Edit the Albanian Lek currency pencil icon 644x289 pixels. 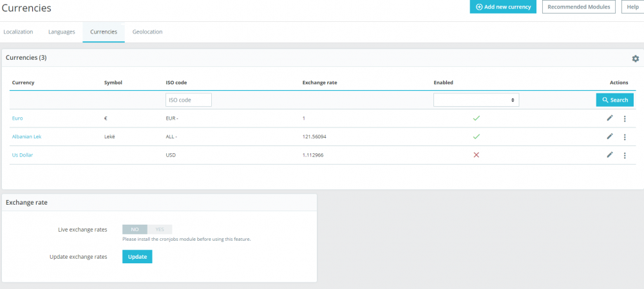(x=610, y=136)
